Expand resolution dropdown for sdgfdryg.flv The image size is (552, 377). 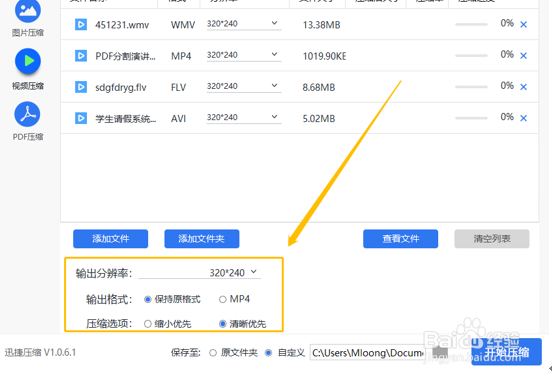(275, 86)
